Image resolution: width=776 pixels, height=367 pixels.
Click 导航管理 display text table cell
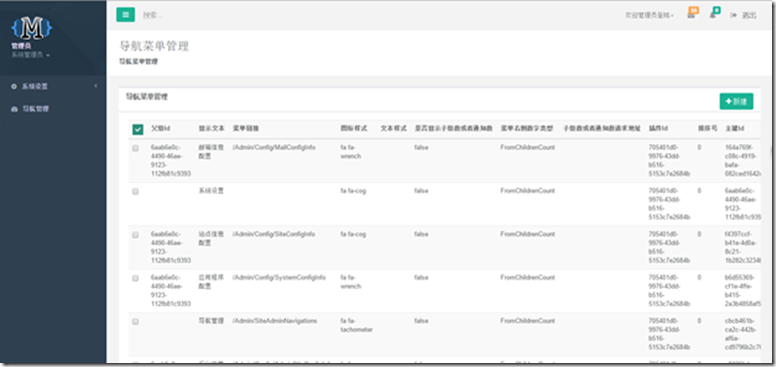(211, 321)
